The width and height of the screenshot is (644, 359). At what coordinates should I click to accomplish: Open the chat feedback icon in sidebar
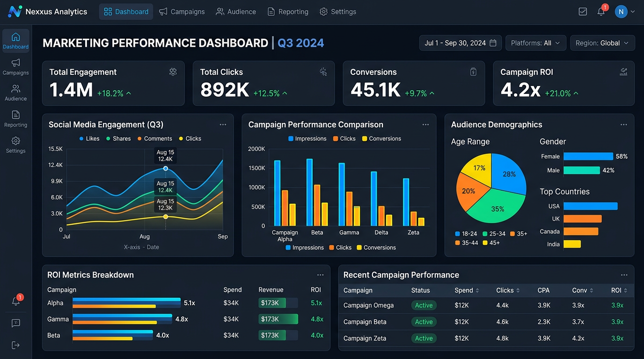pos(15,323)
